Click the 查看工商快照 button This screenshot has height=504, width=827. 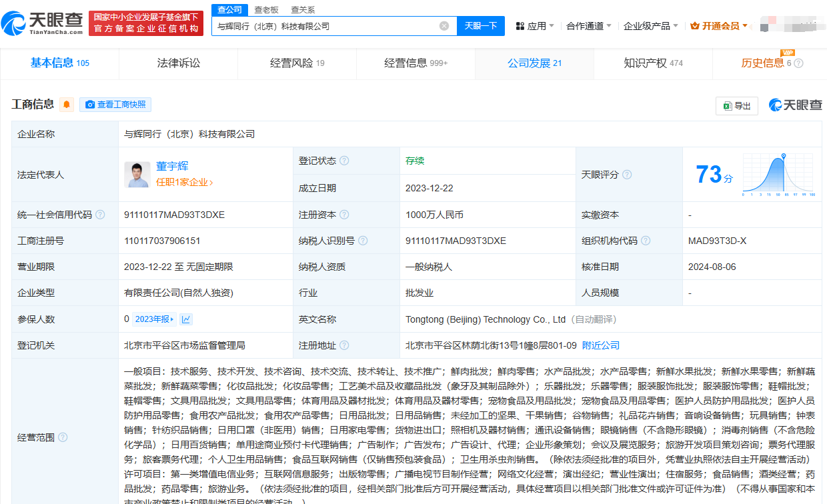coord(115,105)
